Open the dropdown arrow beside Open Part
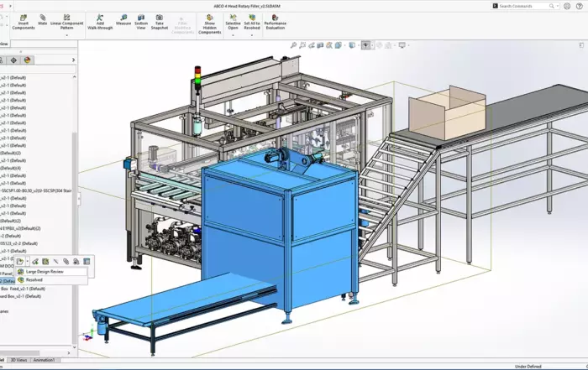 [x=28, y=262]
